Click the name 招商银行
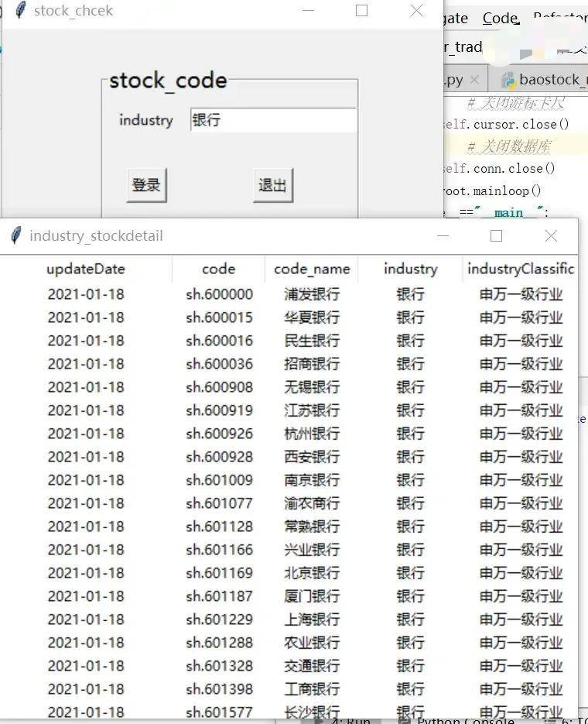Viewport: 588px width, 724px height. pyautogui.click(x=313, y=364)
